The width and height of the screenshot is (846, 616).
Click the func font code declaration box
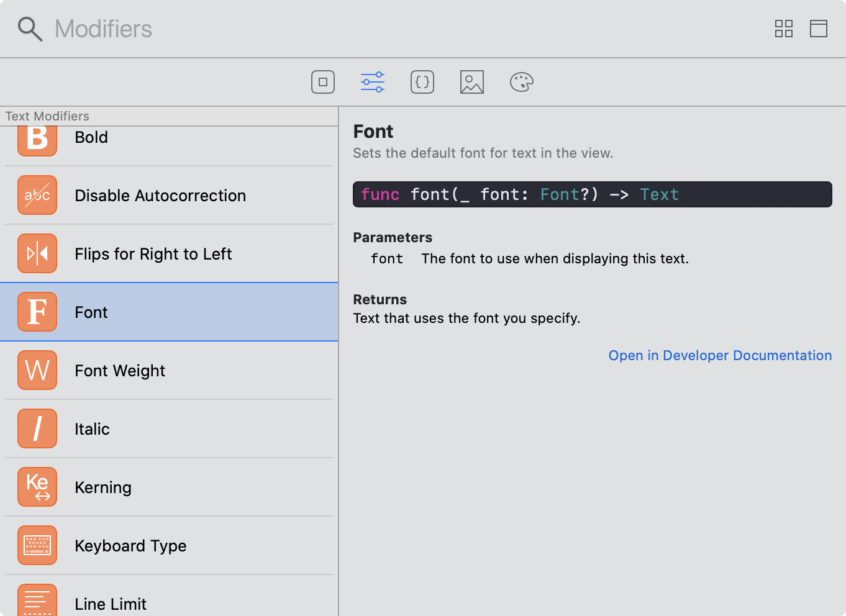click(x=592, y=194)
